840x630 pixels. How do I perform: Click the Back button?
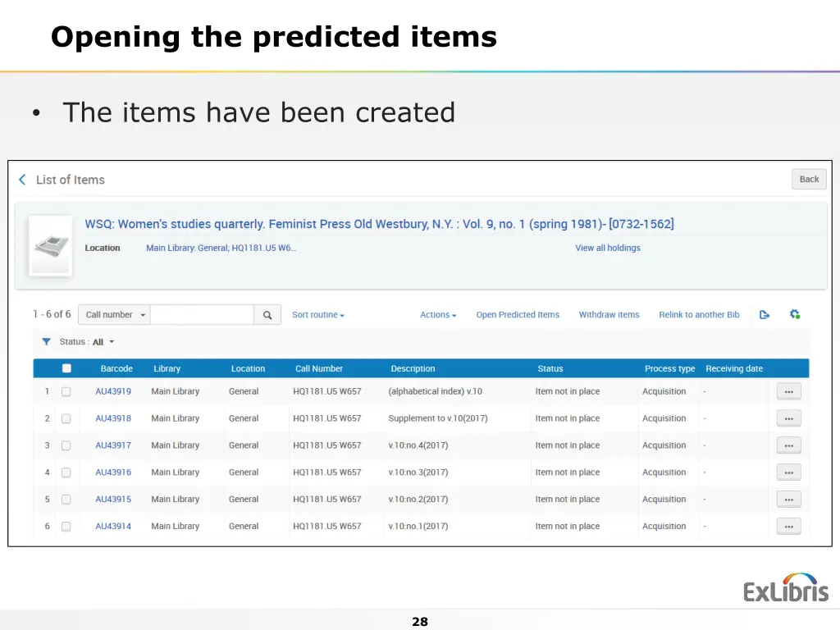809,180
